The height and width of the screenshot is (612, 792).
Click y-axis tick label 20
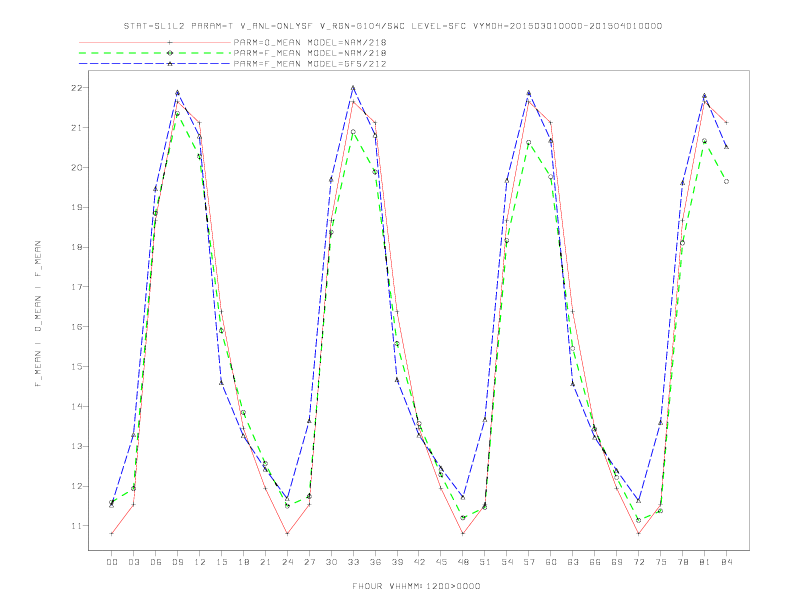pos(76,168)
